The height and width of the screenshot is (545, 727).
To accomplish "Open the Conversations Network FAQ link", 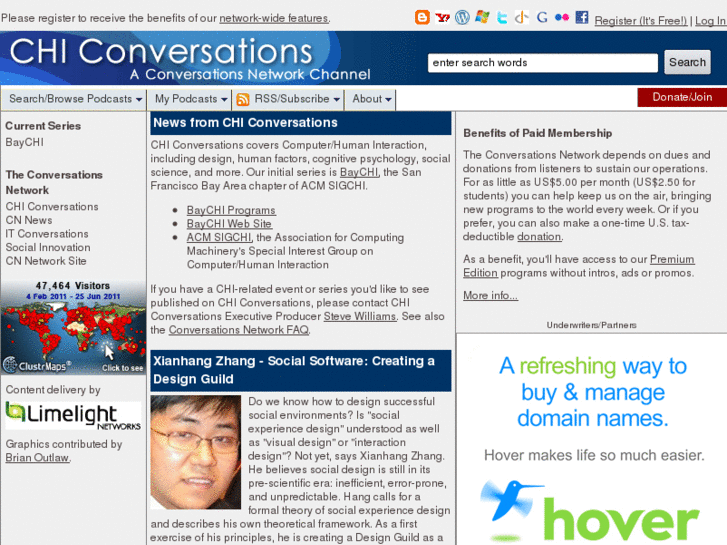I will 239,330.
